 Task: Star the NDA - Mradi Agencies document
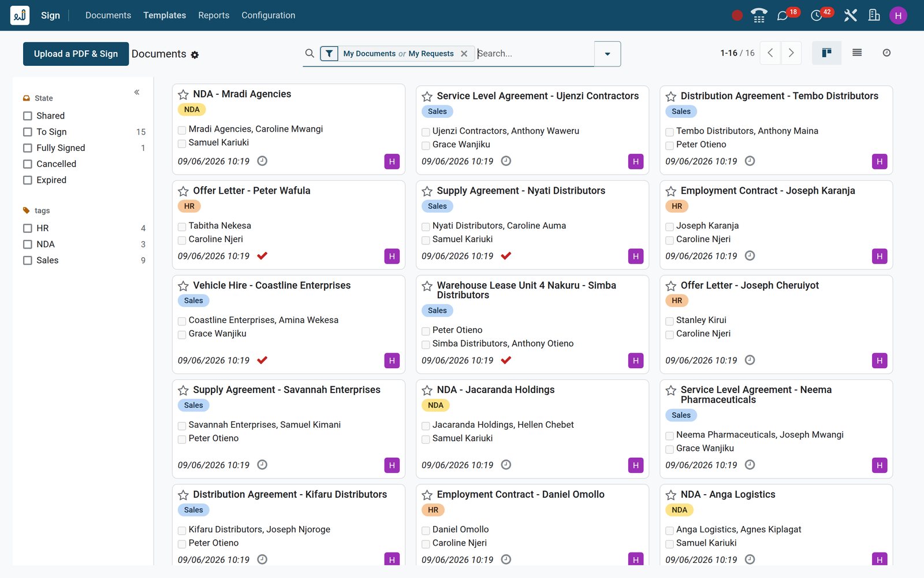point(183,95)
